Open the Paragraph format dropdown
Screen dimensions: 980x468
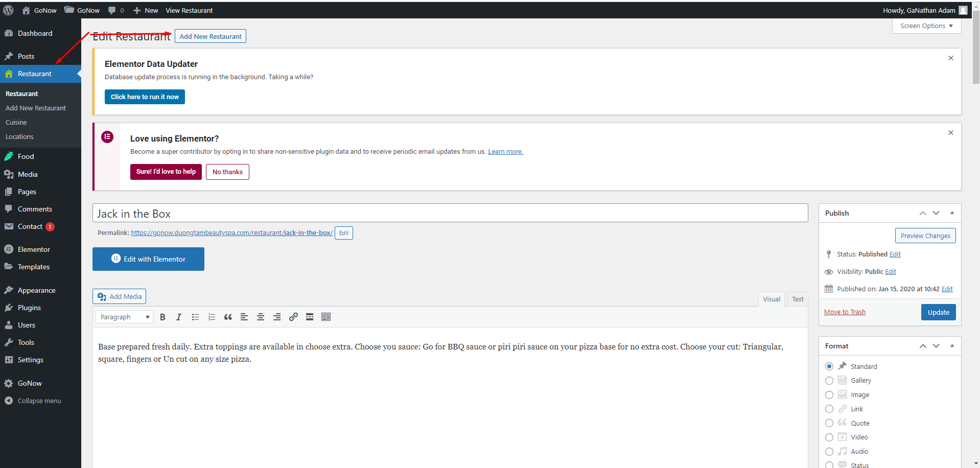click(124, 317)
